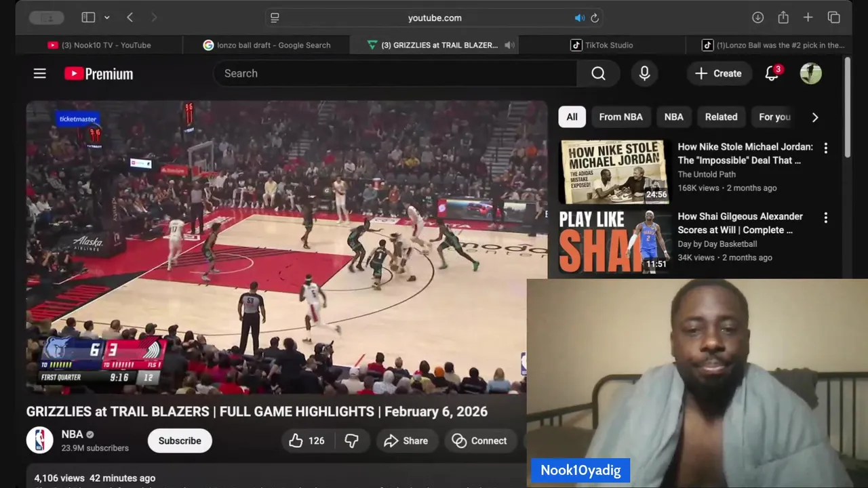Open the NBA channel name link
This screenshot has width=868, height=488.
(x=72, y=434)
